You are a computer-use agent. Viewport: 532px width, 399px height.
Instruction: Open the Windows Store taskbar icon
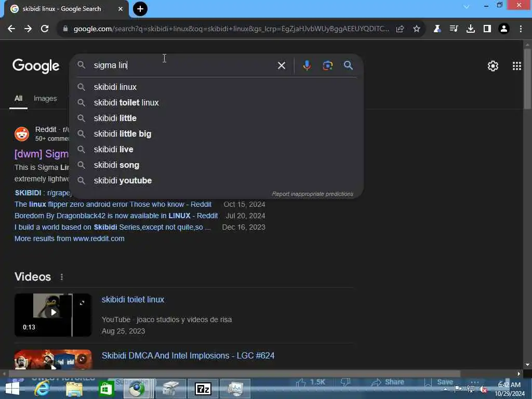pyautogui.click(x=106, y=389)
